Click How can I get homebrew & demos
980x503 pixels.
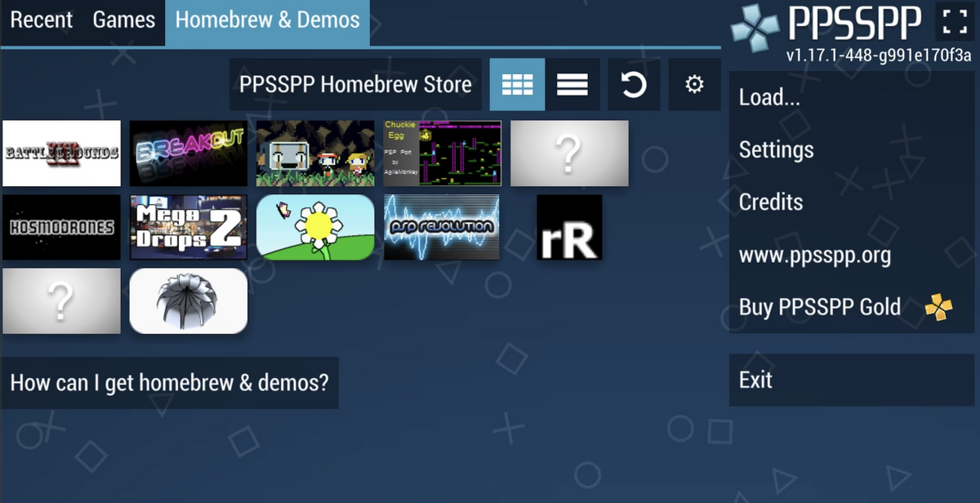tap(170, 381)
